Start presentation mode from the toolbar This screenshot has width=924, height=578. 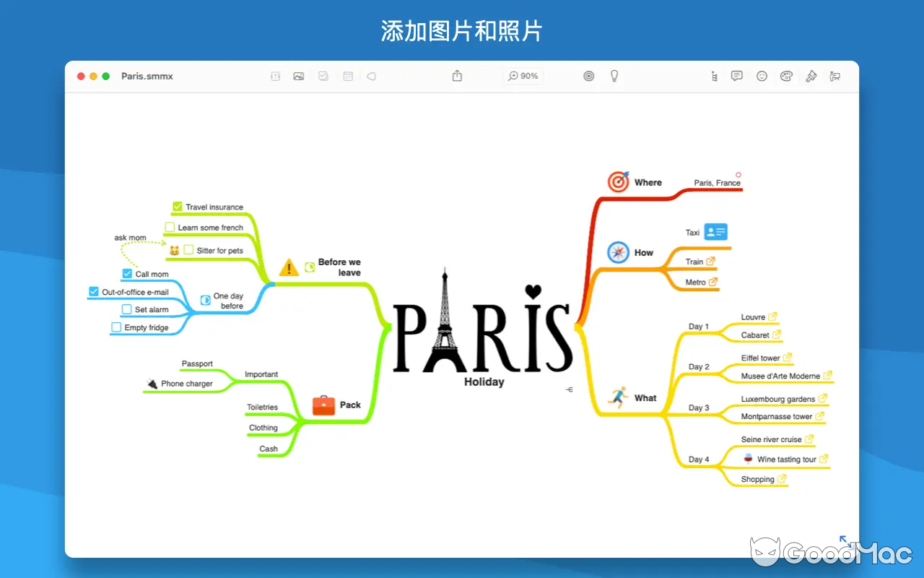(x=835, y=76)
